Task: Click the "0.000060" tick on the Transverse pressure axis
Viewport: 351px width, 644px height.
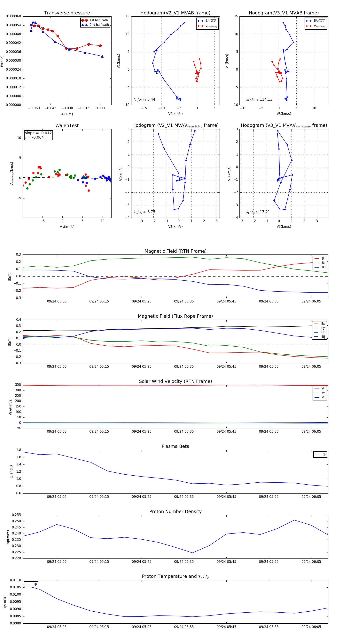Action: click(x=13, y=16)
